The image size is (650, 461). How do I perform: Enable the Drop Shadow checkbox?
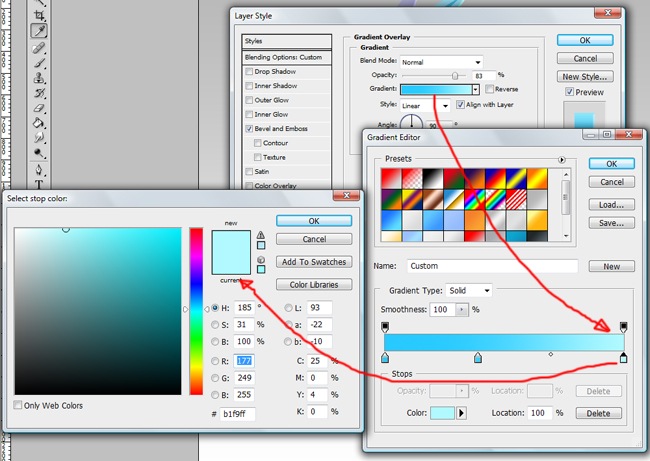pos(249,72)
